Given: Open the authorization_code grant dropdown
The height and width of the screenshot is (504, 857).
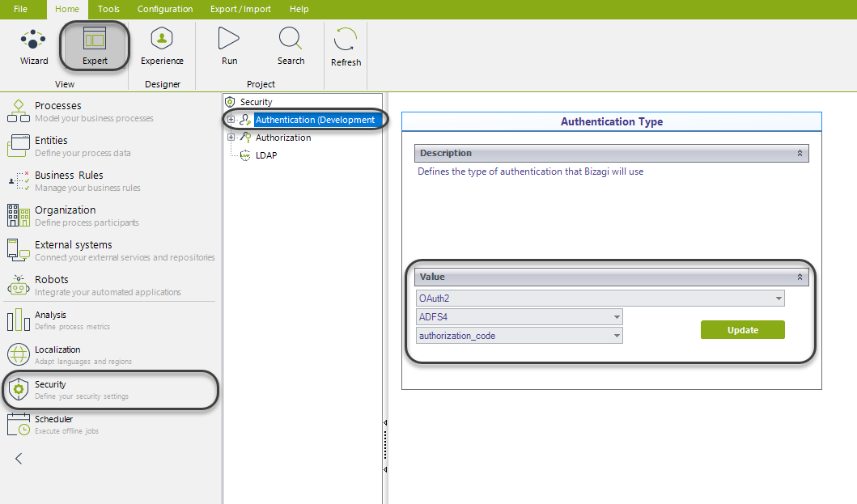Looking at the screenshot, I should click(x=617, y=336).
